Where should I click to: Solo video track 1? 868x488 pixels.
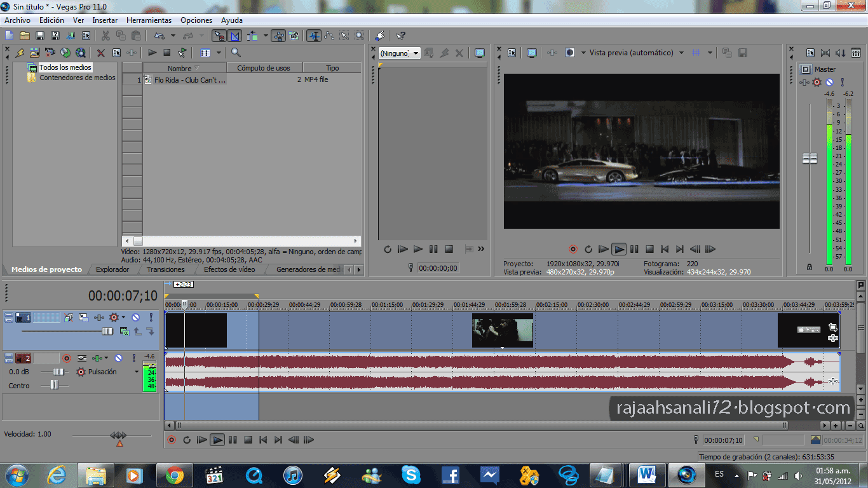(x=151, y=317)
